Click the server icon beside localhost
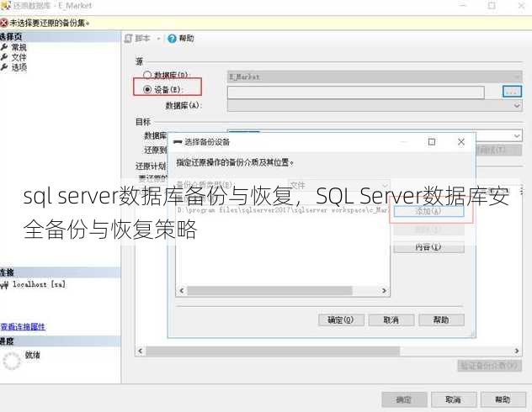 [4, 285]
